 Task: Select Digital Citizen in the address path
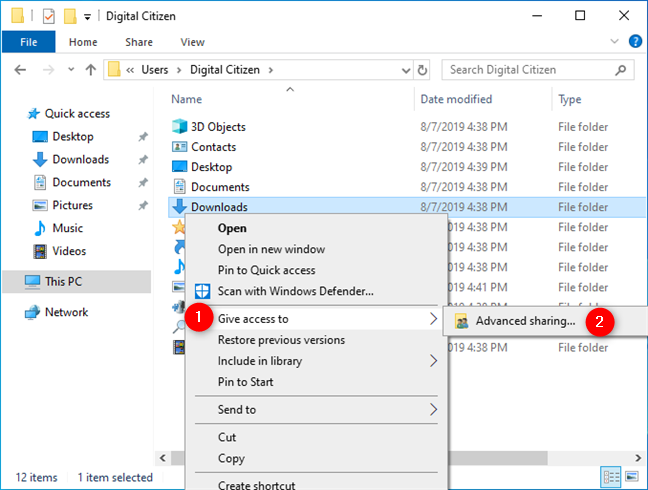(225, 70)
